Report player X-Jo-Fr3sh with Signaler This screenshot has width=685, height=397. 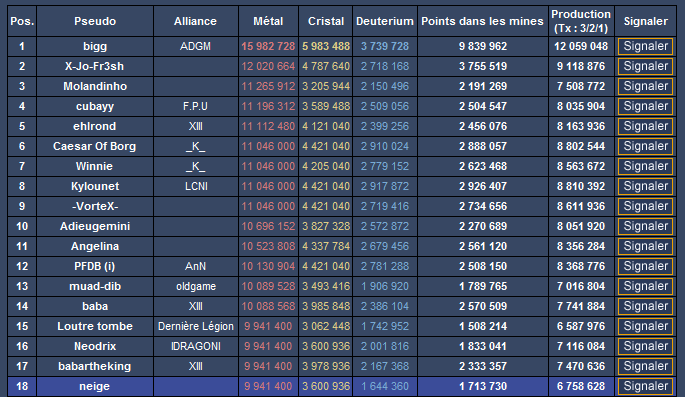[x=645, y=66]
